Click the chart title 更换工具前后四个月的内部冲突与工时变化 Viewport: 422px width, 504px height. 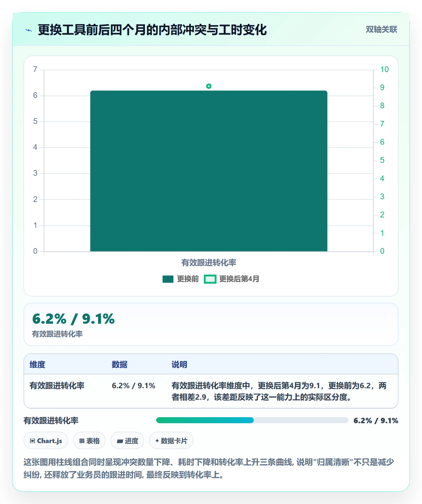(x=152, y=30)
